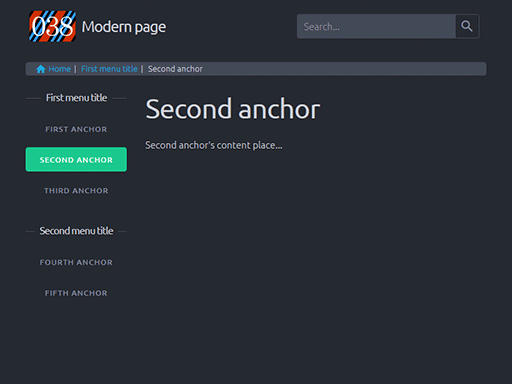The width and height of the screenshot is (512, 384).
Task: Click the large 'Second anchor' page heading
Action: 233,109
